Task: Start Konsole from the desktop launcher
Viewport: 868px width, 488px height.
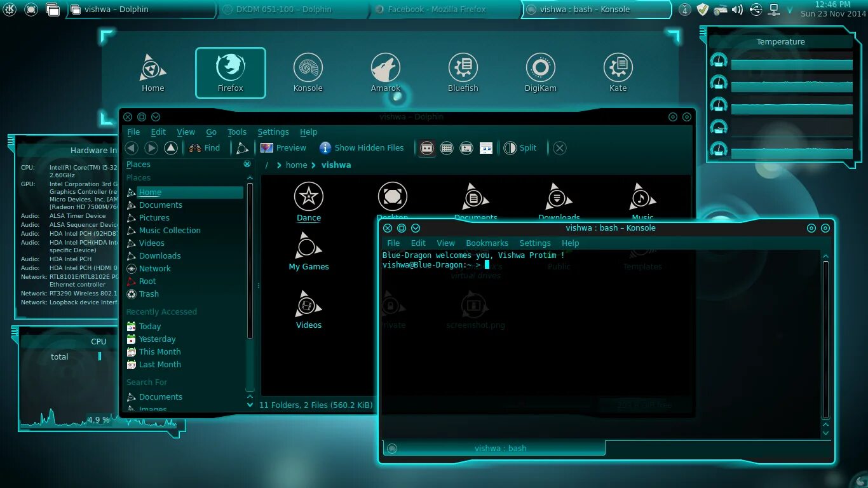Action: [308, 73]
